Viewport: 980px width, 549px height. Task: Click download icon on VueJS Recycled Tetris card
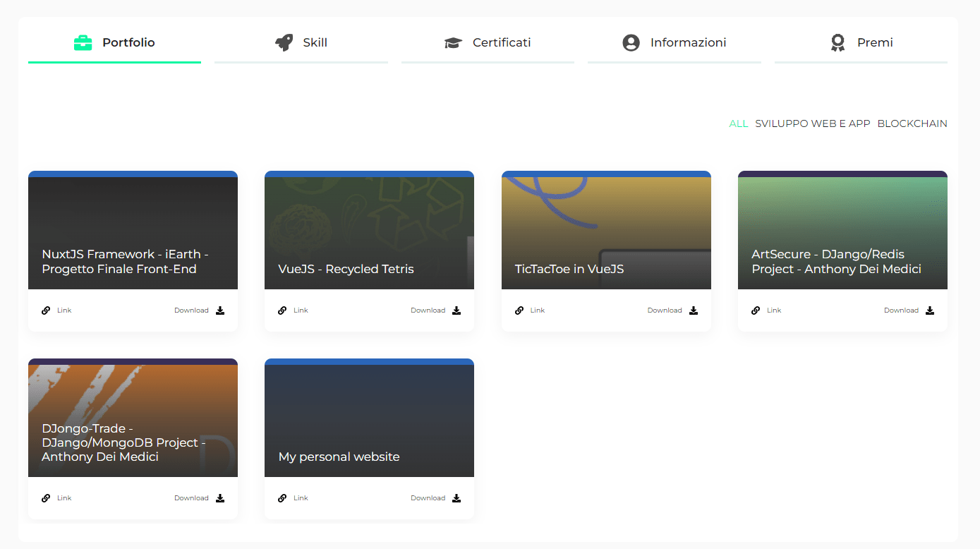coord(456,310)
